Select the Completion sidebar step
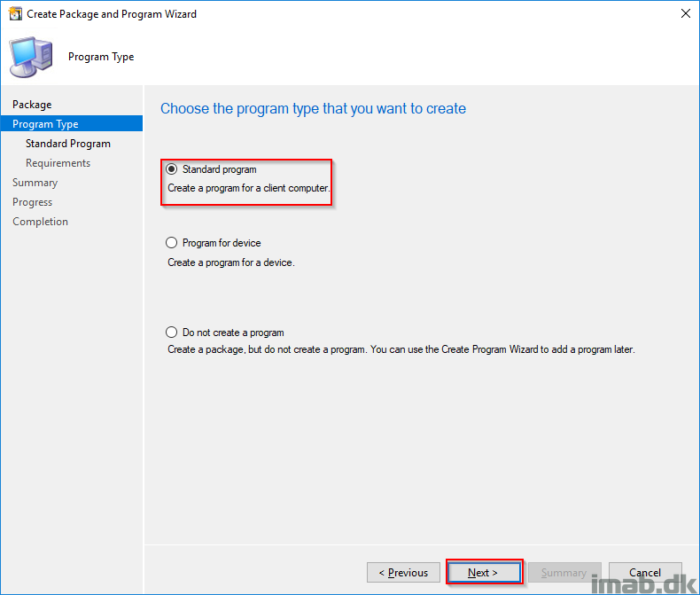 (x=40, y=222)
